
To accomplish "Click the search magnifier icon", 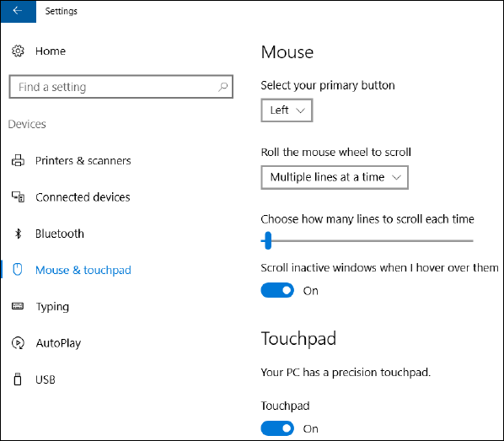I will 223,87.
